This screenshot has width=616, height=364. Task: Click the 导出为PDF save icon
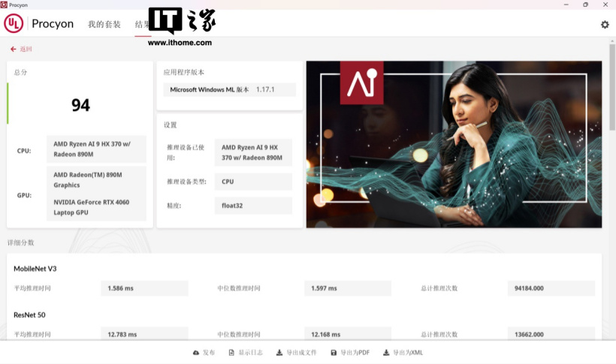point(334,353)
